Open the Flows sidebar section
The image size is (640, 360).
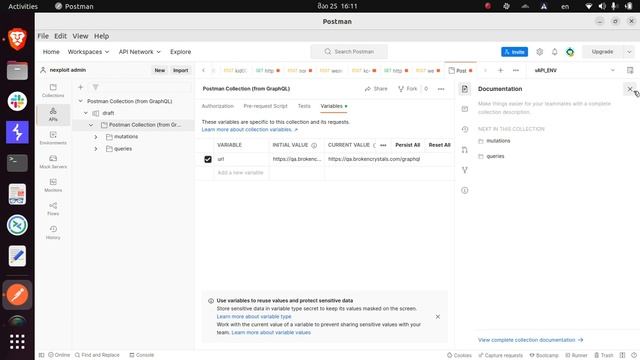tap(53, 209)
